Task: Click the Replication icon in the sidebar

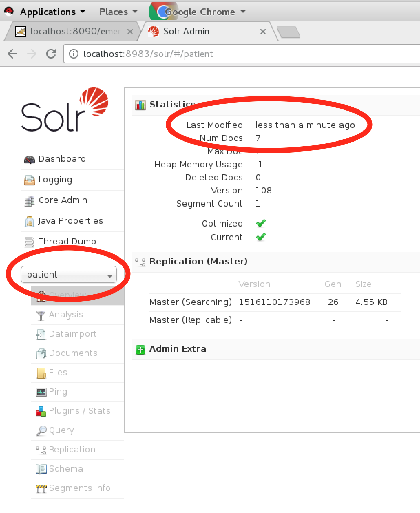Action: point(41,450)
